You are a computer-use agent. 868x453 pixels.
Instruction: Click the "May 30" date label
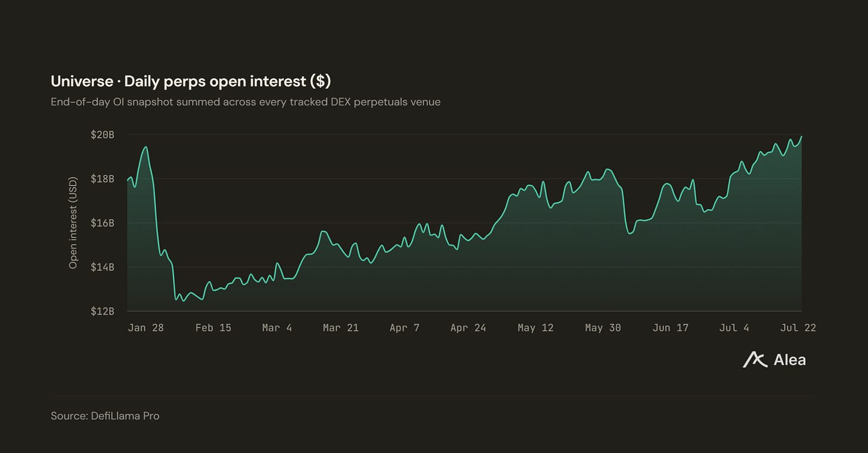[x=603, y=328]
